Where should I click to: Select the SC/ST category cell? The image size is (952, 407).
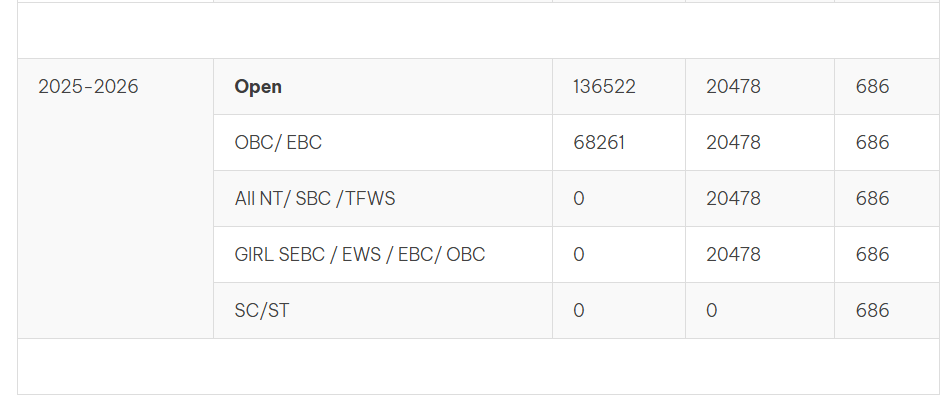click(262, 311)
